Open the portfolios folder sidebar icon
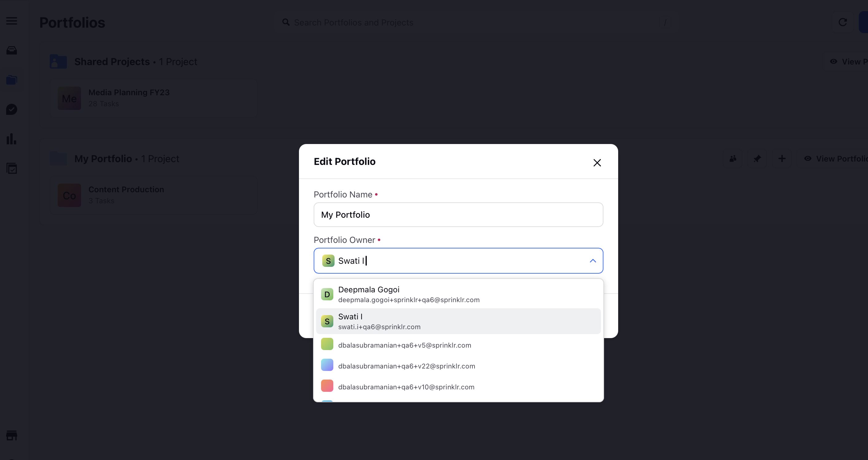868x460 pixels. click(12, 80)
